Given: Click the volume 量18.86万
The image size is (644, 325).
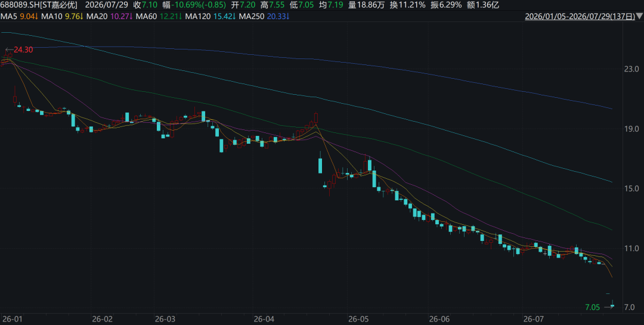Looking at the screenshot, I should (x=366, y=5).
